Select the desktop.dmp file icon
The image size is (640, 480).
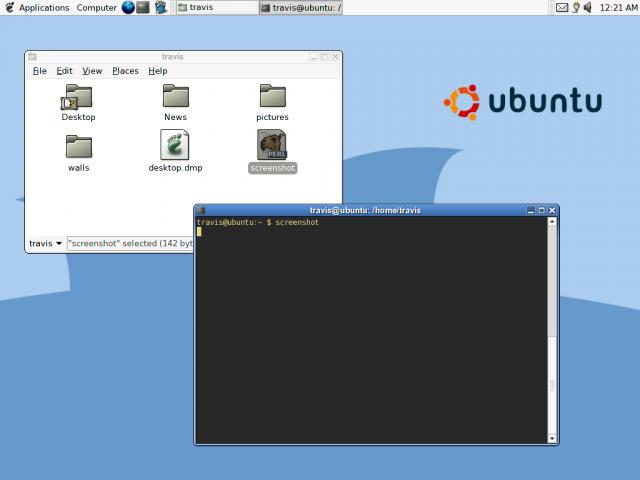(x=175, y=144)
